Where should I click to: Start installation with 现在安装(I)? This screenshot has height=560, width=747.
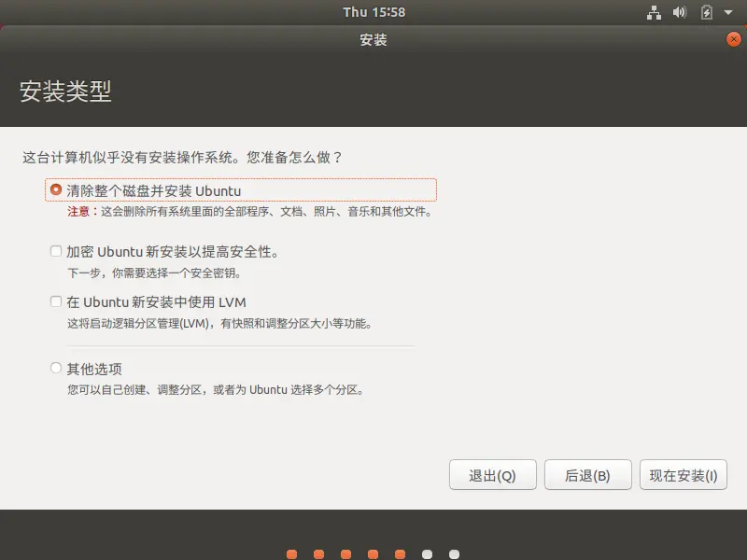tap(684, 474)
